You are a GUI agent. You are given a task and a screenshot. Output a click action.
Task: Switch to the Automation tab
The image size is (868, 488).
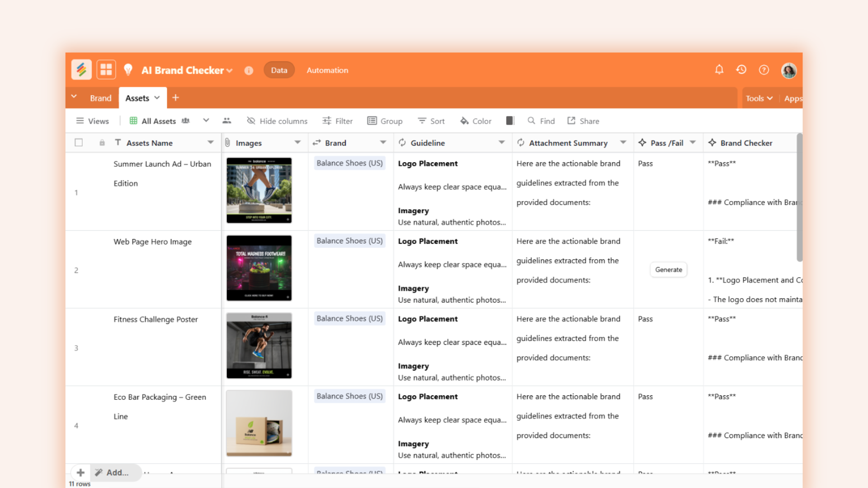(x=327, y=70)
